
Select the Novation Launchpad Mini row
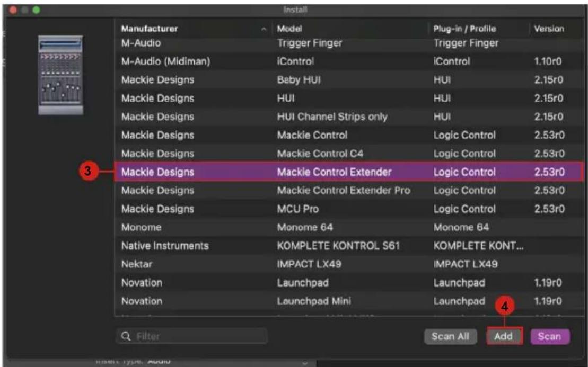(x=349, y=301)
